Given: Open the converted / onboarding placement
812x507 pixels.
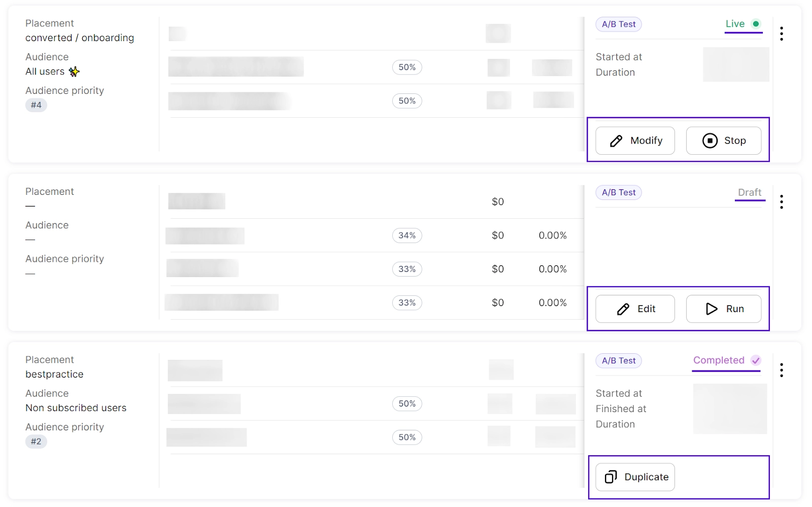Looking at the screenshot, I should click(80, 38).
